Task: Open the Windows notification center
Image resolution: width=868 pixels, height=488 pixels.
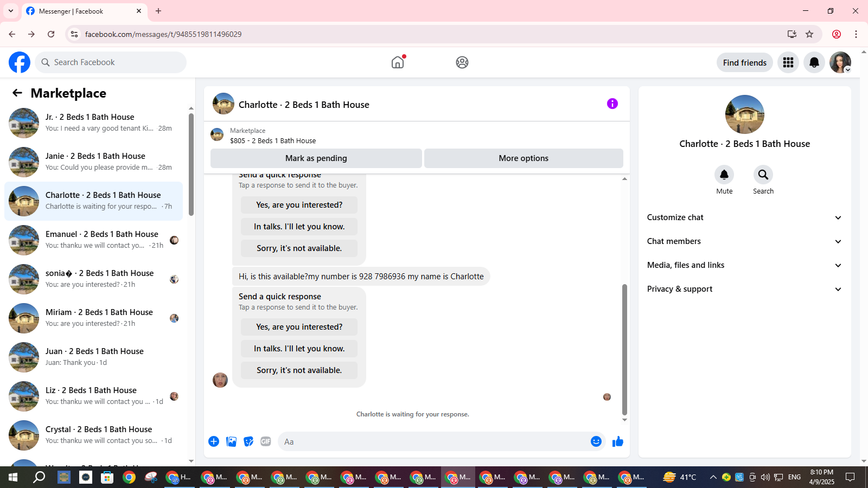Action: coord(850,477)
